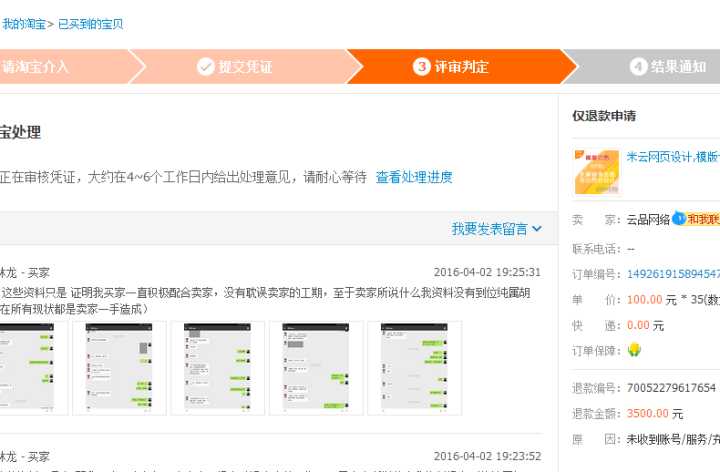Click the number 3 circle icon
Screen dimensions: 720x472
[422, 67]
